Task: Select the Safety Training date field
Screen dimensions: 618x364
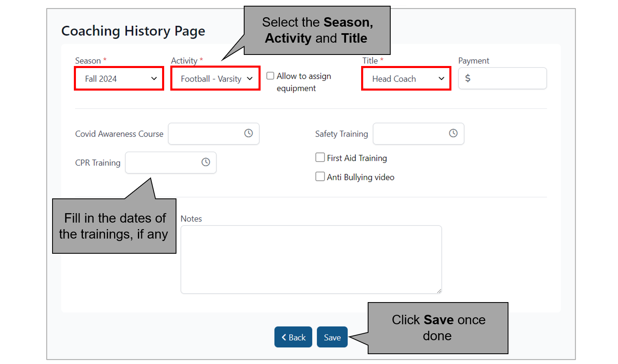Action: [x=410, y=134]
